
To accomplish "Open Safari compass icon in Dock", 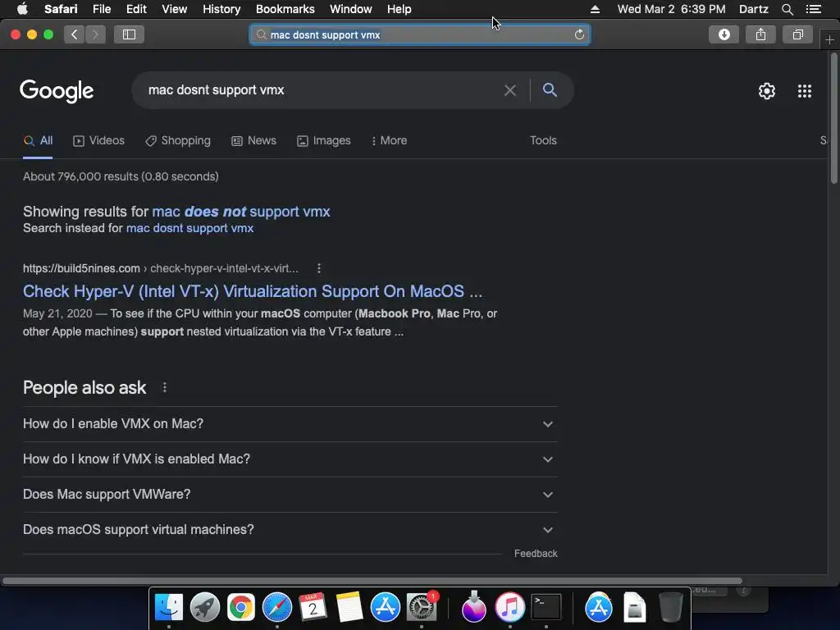I will [277, 608].
